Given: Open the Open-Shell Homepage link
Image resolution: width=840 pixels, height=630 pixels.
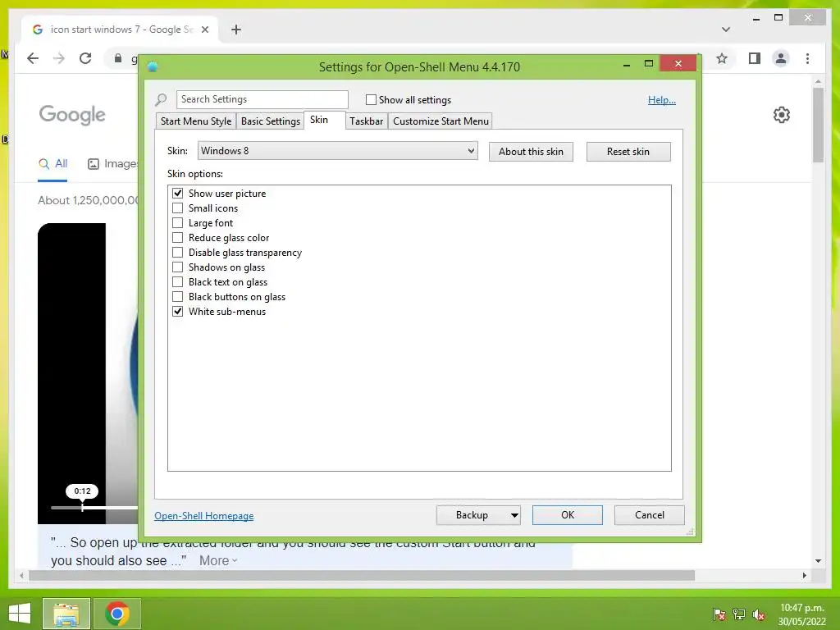Looking at the screenshot, I should coord(204,516).
